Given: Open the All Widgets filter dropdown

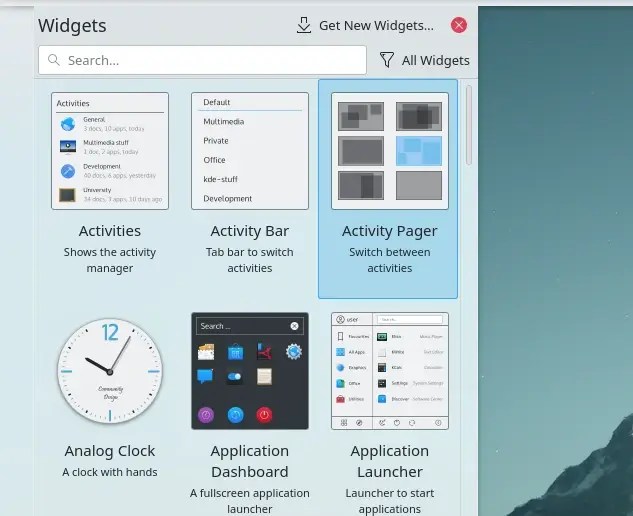Looking at the screenshot, I should (x=424, y=60).
